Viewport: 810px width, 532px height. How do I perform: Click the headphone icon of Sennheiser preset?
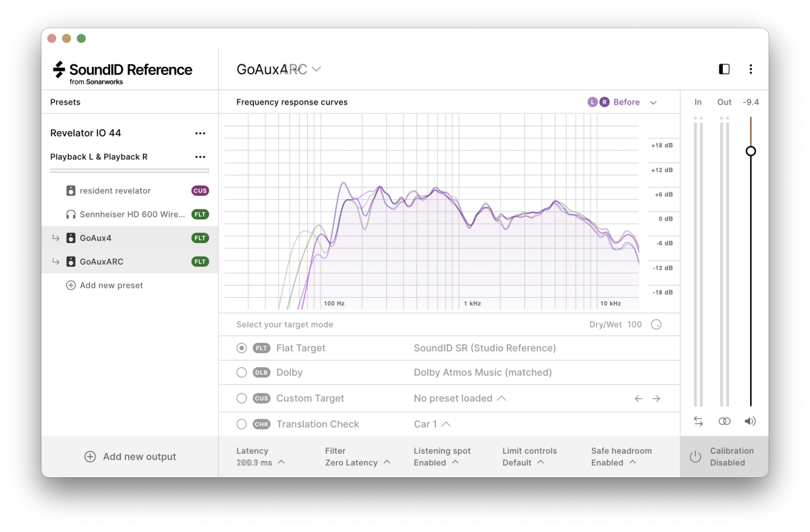coord(71,214)
